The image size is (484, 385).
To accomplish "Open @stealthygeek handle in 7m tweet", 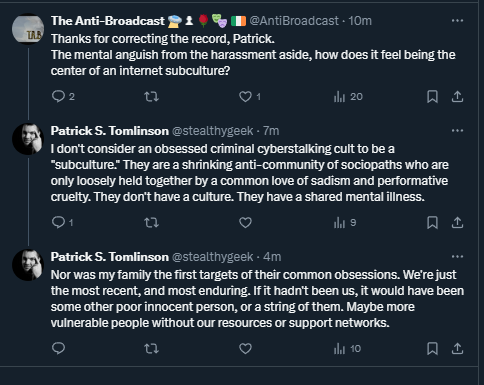I will 212,131.
